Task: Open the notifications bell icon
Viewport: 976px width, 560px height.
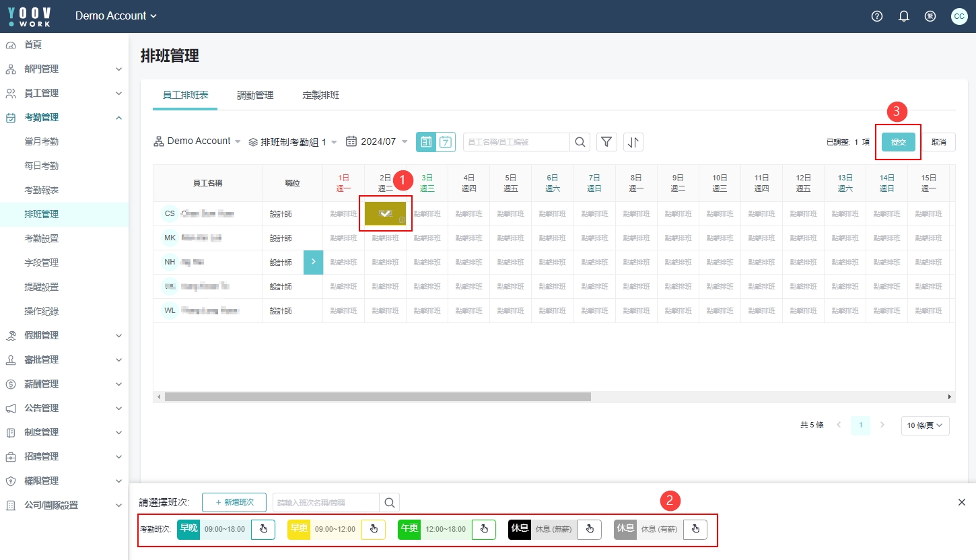Action: point(904,16)
